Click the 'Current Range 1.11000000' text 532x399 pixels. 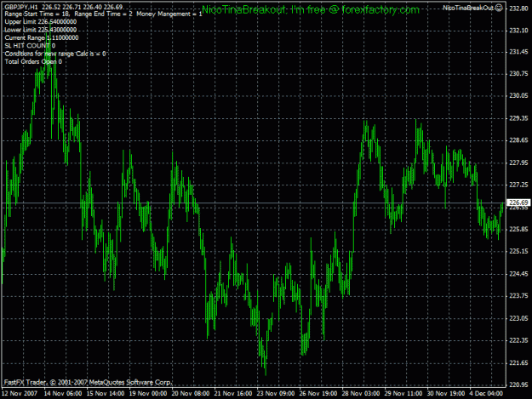coord(42,37)
